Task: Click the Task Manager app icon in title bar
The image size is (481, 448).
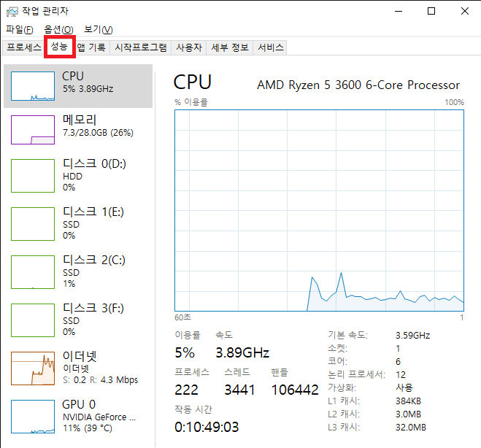Action: [12, 11]
